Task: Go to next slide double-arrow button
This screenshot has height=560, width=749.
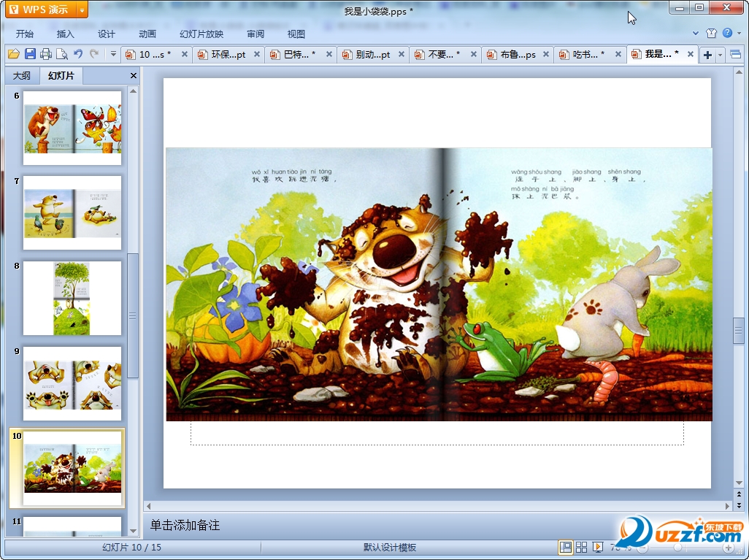Action: pos(739,505)
